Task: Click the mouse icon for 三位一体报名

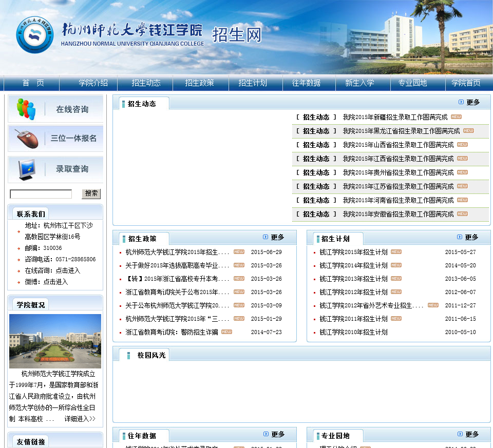Action: pyautogui.click(x=27, y=138)
